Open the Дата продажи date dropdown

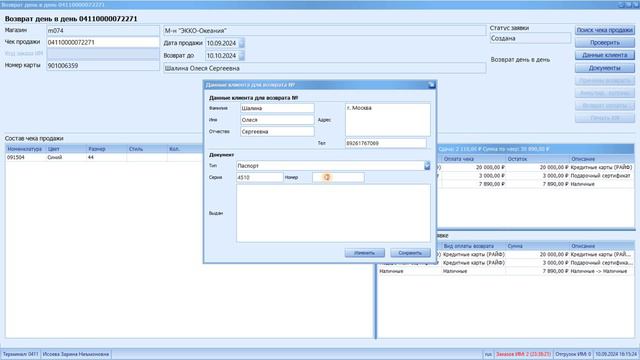coord(242,43)
